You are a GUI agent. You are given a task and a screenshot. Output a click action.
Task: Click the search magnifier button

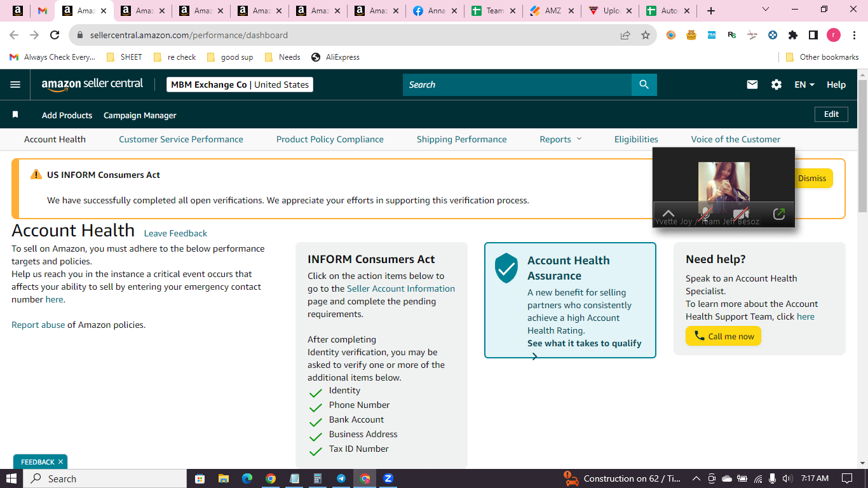pyautogui.click(x=644, y=85)
